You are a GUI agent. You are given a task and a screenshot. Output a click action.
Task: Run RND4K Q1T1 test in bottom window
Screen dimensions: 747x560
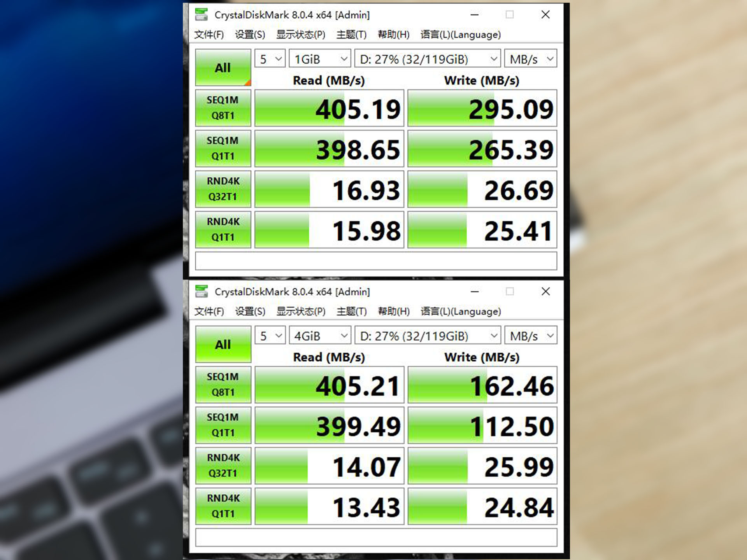point(223,506)
